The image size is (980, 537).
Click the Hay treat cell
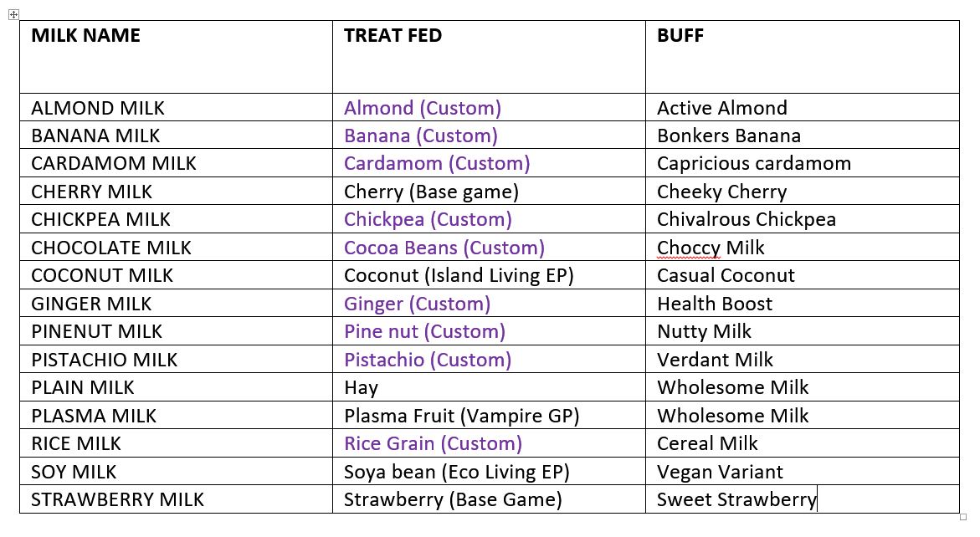pos(361,388)
